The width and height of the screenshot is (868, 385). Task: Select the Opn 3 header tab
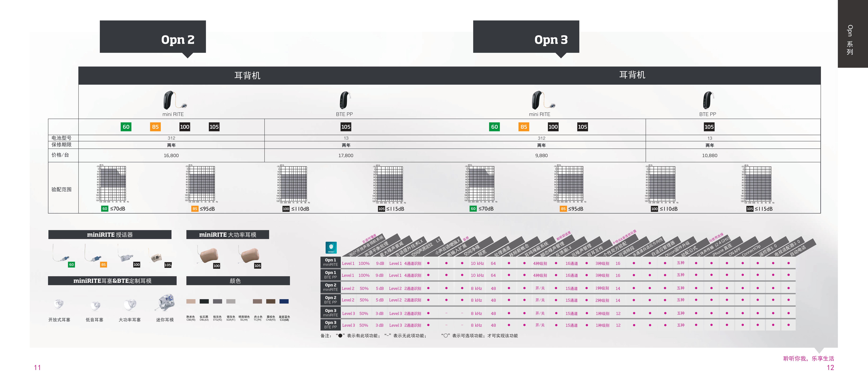[526, 37]
